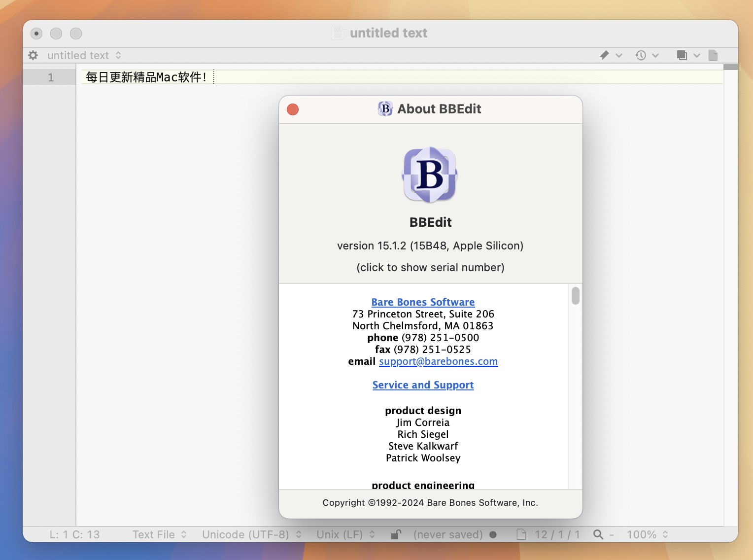Click the main editor vertical scrollbar top

pyautogui.click(x=731, y=67)
